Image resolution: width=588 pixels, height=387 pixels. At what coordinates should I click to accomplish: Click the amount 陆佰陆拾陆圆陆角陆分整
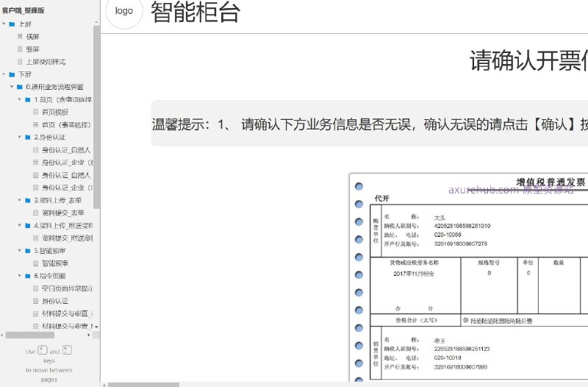[501, 321]
